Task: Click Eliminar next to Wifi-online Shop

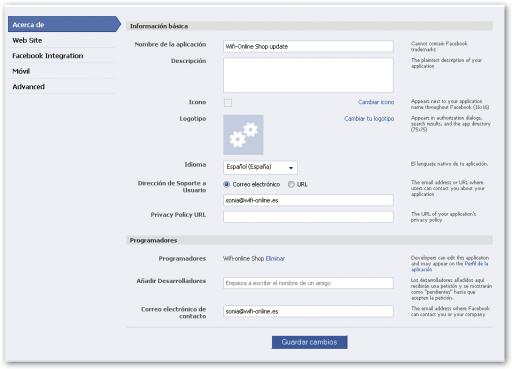Action: click(x=275, y=258)
